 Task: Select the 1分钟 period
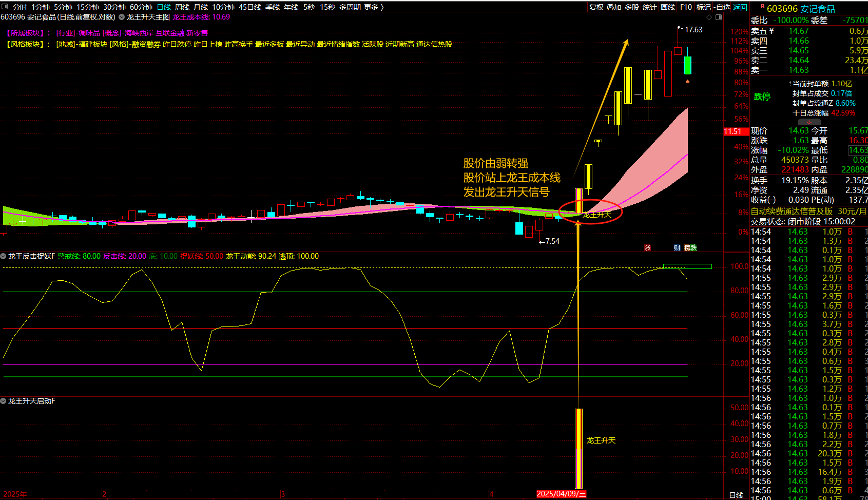tap(41, 7)
